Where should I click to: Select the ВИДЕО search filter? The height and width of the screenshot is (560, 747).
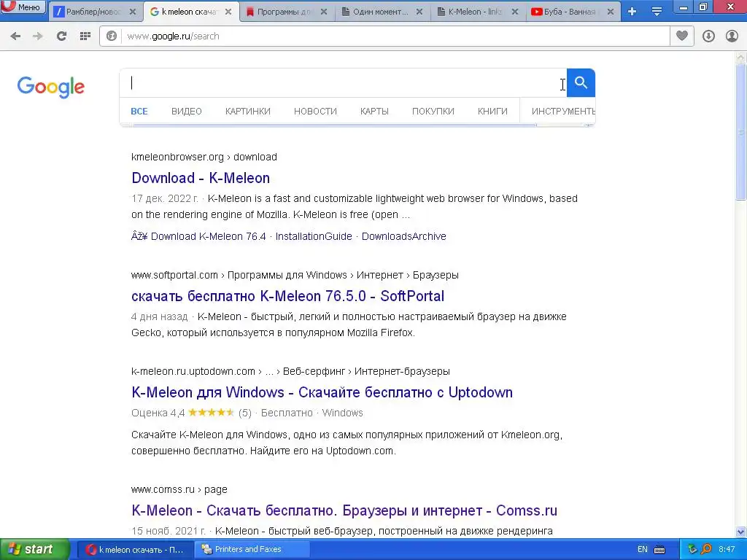[x=187, y=112]
